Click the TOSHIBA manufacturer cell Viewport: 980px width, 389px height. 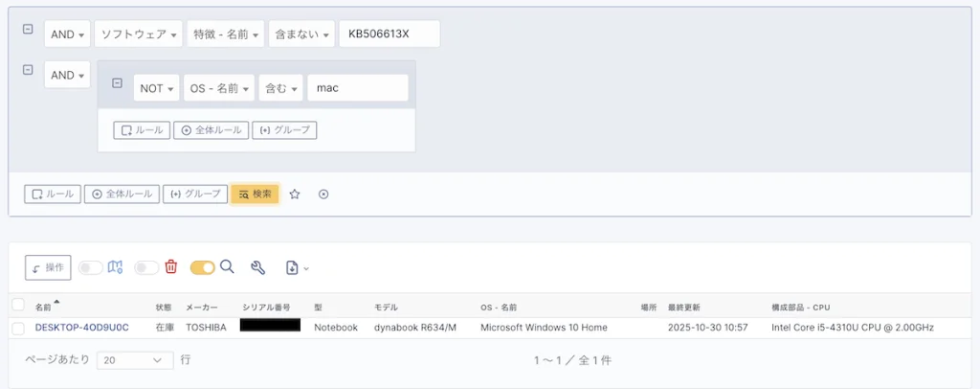click(207, 328)
